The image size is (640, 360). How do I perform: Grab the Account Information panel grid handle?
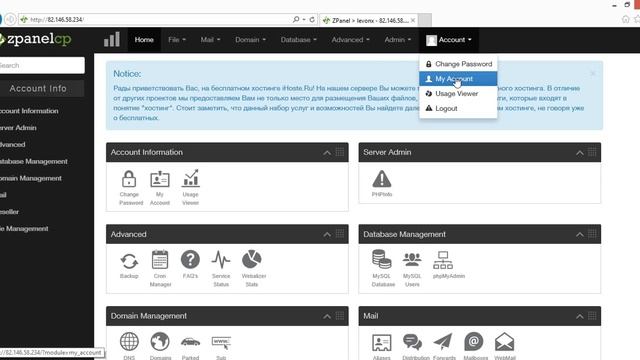click(x=340, y=152)
